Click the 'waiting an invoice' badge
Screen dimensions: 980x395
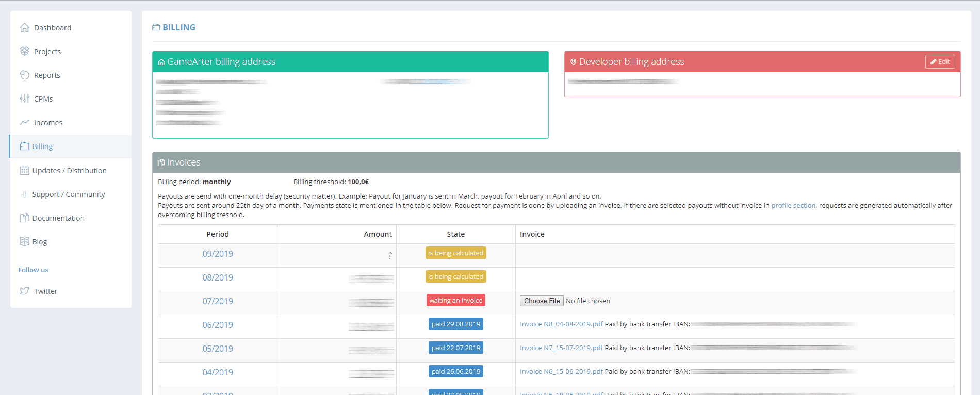[x=456, y=300]
